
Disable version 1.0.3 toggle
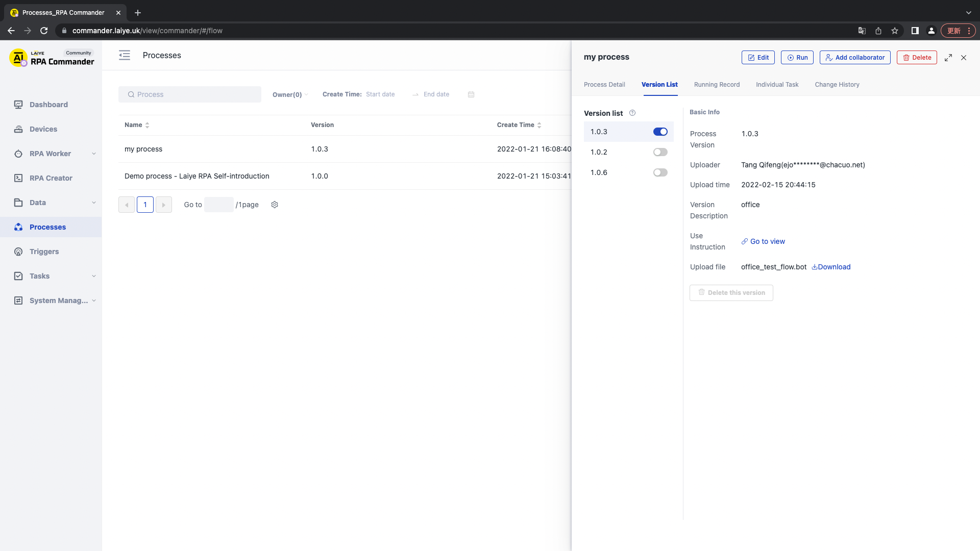pyautogui.click(x=660, y=132)
